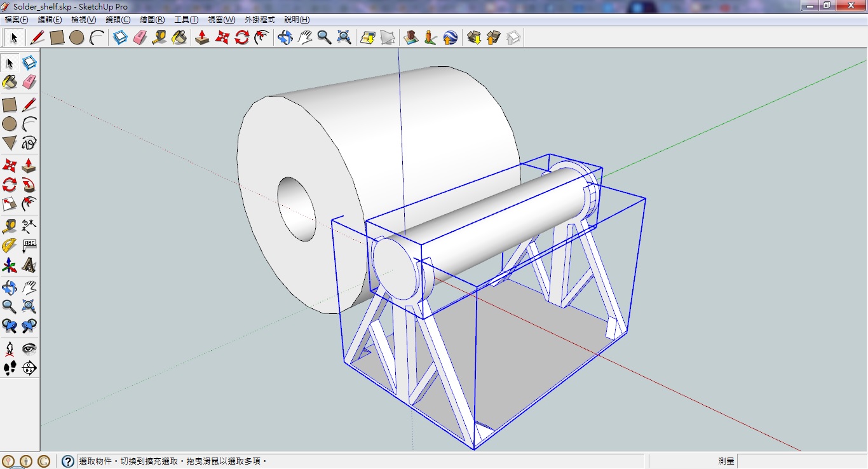Click Make Component icon in top toolbar
The image size is (868, 469).
(120, 37)
